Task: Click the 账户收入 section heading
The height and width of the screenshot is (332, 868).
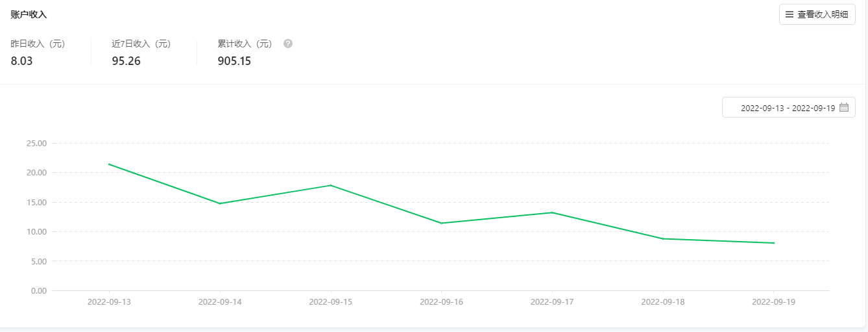Action: [29, 14]
